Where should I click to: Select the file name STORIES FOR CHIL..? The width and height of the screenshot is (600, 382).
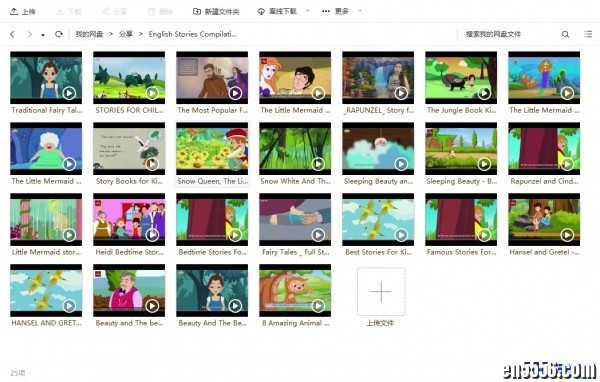point(129,110)
